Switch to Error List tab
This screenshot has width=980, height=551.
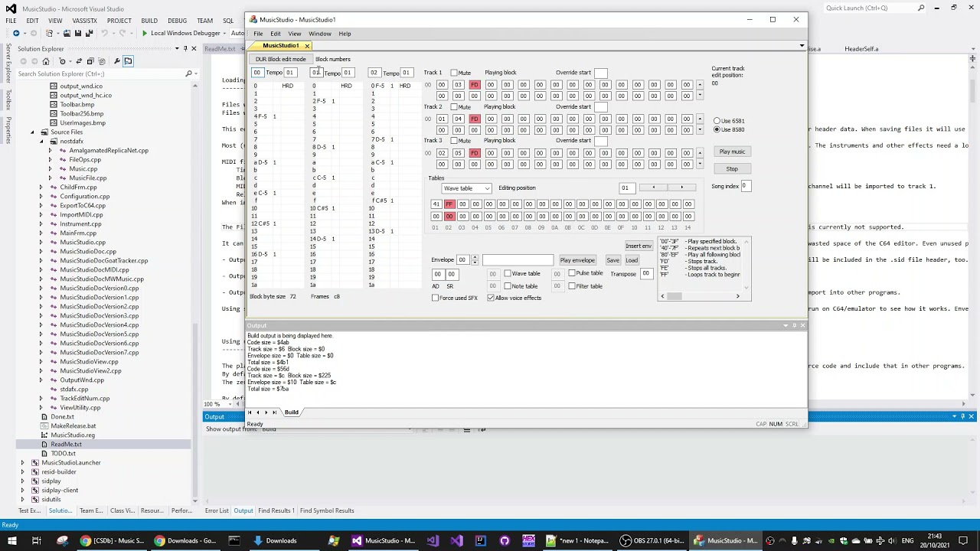[217, 510]
